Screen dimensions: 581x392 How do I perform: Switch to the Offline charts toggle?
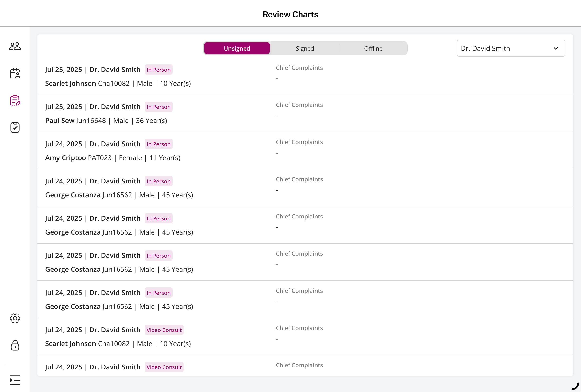click(373, 48)
